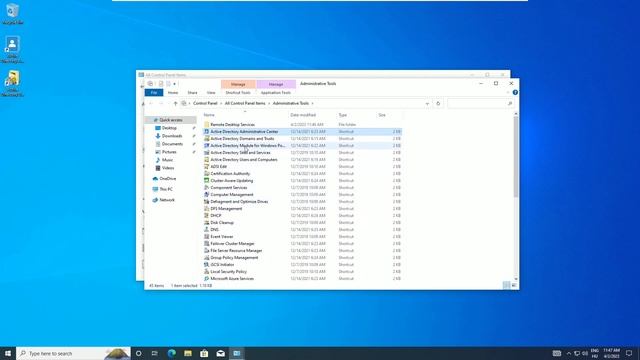This screenshot has width=640, height=360.
Task: Open address bar history dropdown
Action: [427, 104]
